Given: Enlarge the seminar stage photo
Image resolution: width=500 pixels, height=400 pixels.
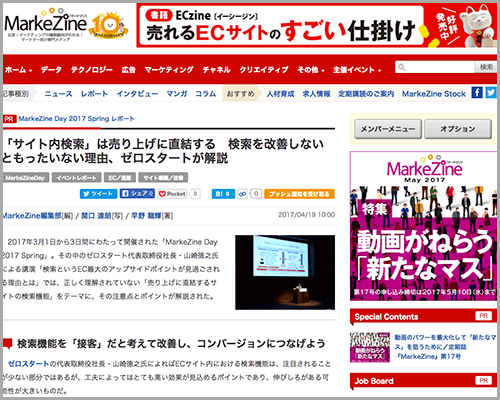Looking at the screenshot, I should [x=285, y=272].
